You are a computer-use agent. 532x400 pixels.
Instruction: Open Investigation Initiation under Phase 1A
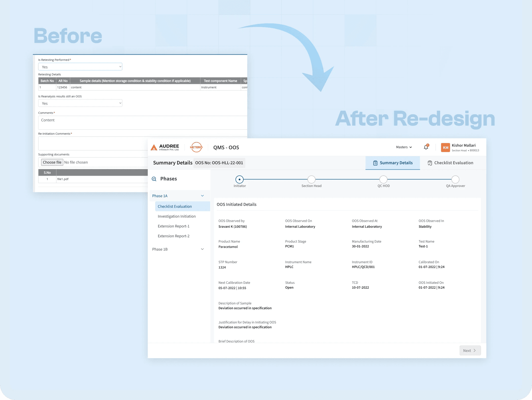(177, 216)
